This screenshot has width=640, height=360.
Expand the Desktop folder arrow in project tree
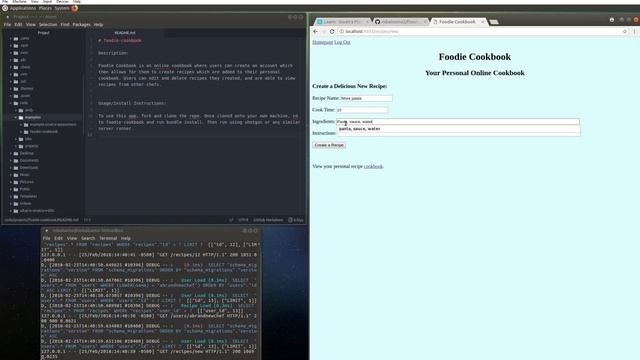(11, 153)
